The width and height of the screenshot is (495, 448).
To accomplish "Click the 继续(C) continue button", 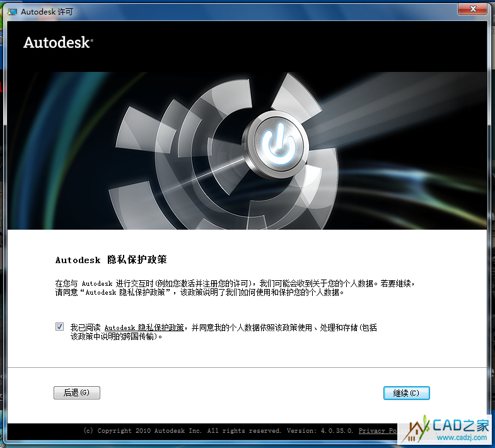I will pos(406,393).
